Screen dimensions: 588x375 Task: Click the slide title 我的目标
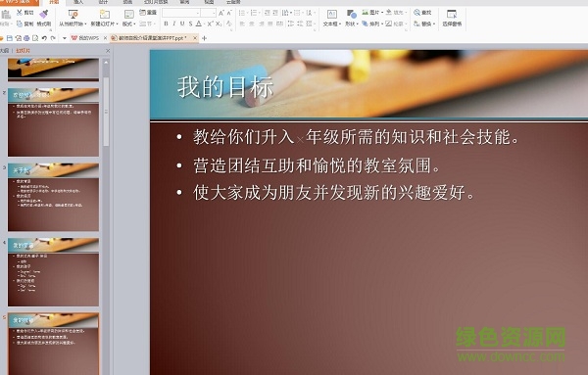[x=225, y=86]
